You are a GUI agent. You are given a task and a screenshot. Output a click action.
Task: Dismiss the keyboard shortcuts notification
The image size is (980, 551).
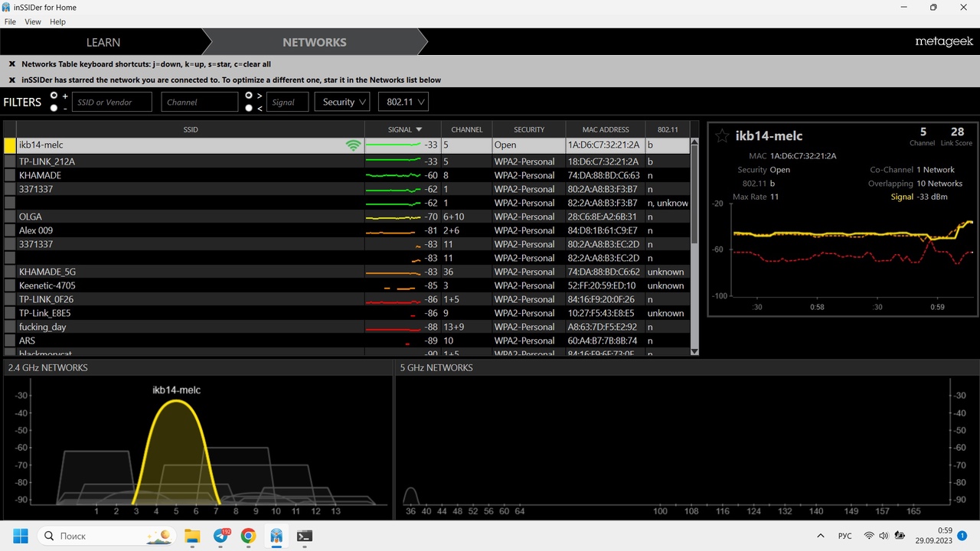[12, 64]
